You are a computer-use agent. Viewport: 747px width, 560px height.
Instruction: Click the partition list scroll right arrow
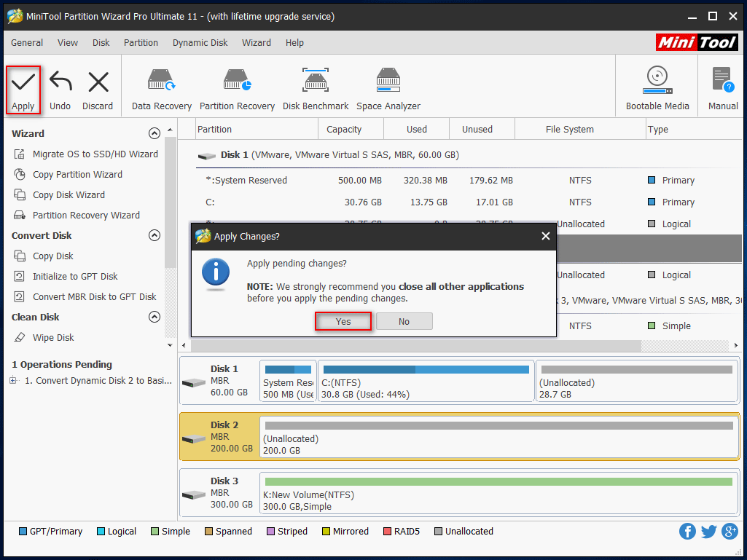point(736,345)
